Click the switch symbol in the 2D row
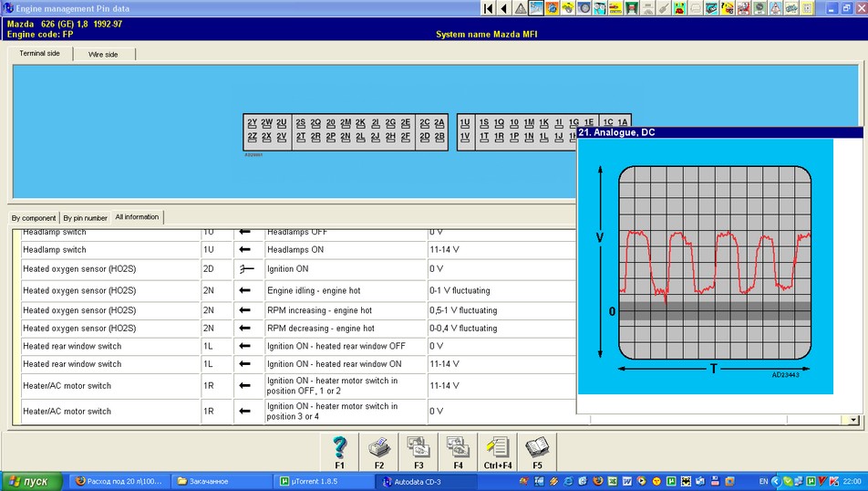This screenshot has width=868, height=491. click(x=246, y=269)
